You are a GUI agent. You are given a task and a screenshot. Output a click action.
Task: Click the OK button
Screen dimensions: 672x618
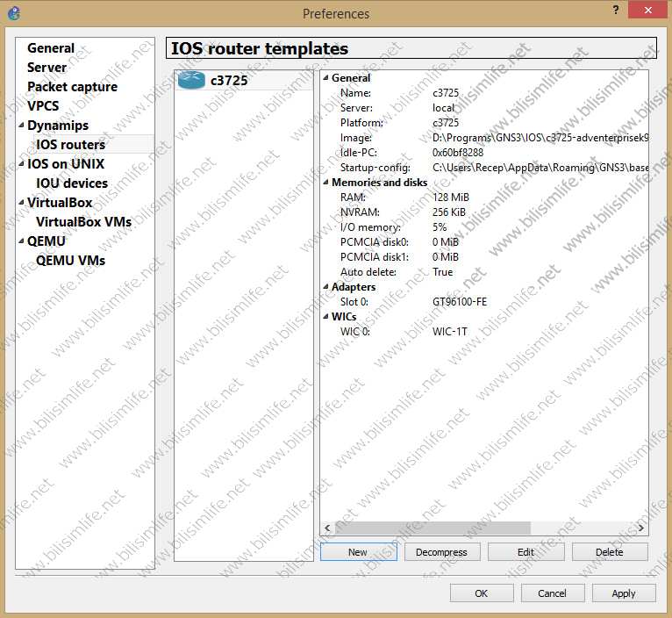(482, 593)
